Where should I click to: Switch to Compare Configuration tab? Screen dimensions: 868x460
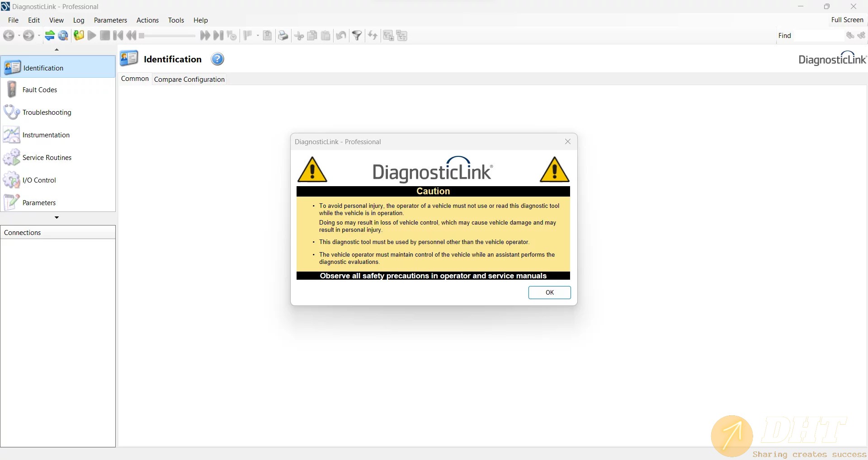tap(189, 80)
